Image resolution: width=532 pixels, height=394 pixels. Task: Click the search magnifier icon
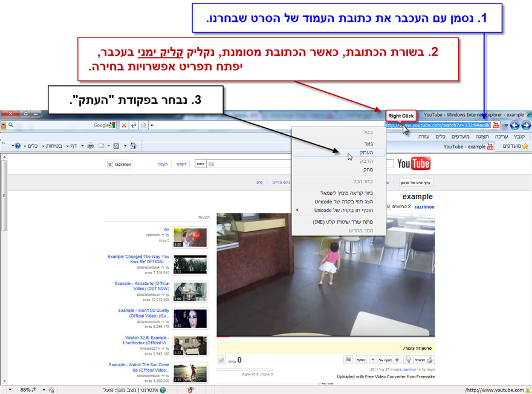coord(11,125)
